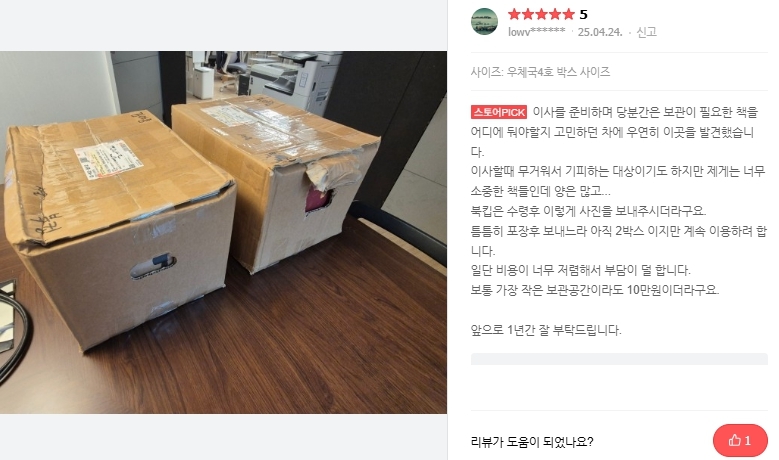
Task: Click the shipping label on left box
Action: tap(108, 158)
